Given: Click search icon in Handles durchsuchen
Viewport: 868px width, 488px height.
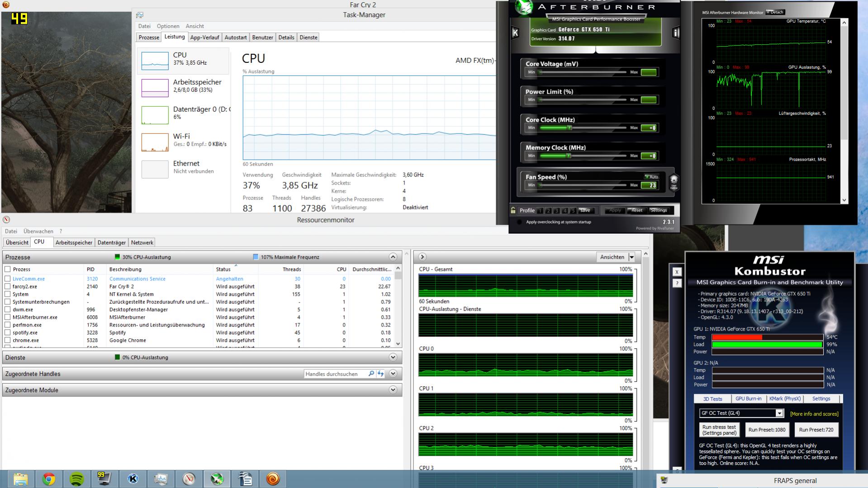Looking at the screenshot, I should [371, 374].
